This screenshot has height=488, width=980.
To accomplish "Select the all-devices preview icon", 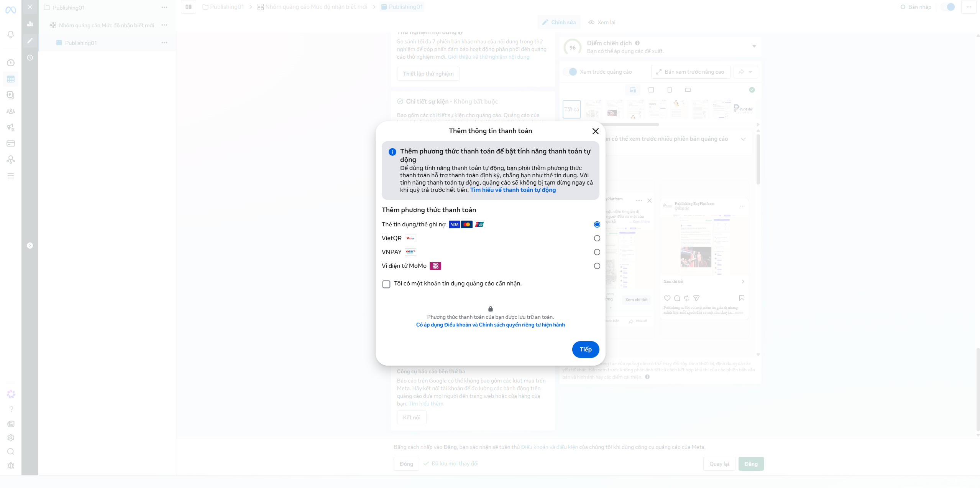I will pyautogui.click(x=633, y=90).
